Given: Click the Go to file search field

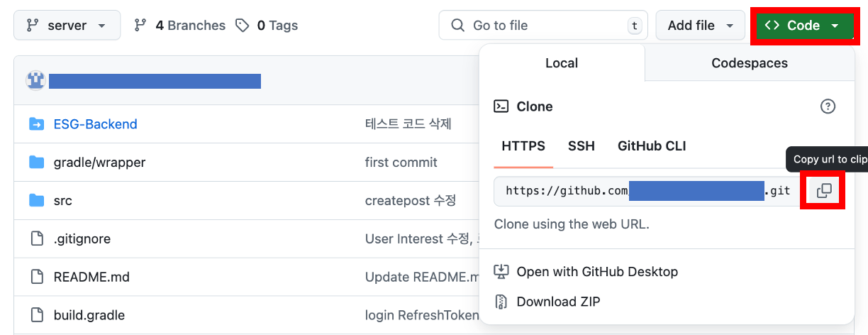Looking at the screenshot, I should coord(542,26).
